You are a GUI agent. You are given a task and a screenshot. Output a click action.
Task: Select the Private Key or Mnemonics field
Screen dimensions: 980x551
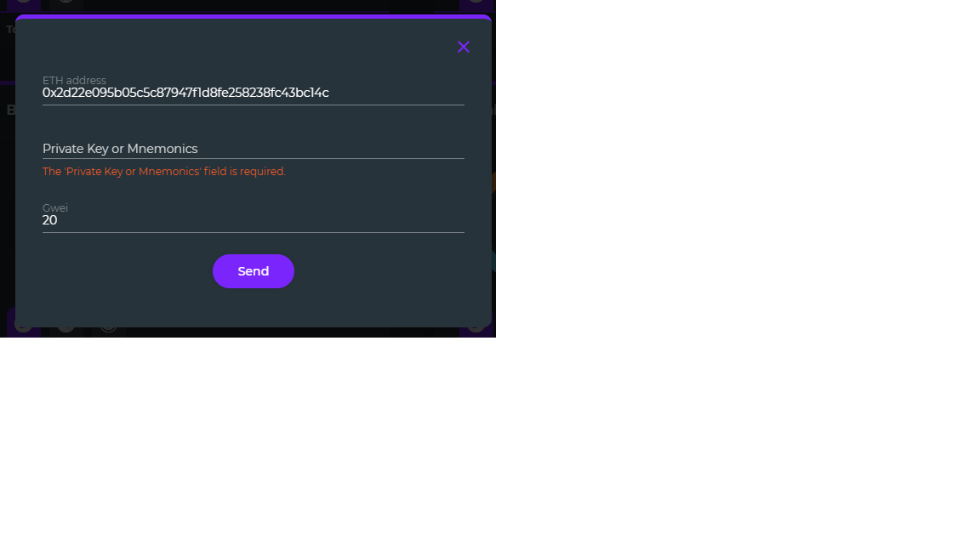pos(254,149)
